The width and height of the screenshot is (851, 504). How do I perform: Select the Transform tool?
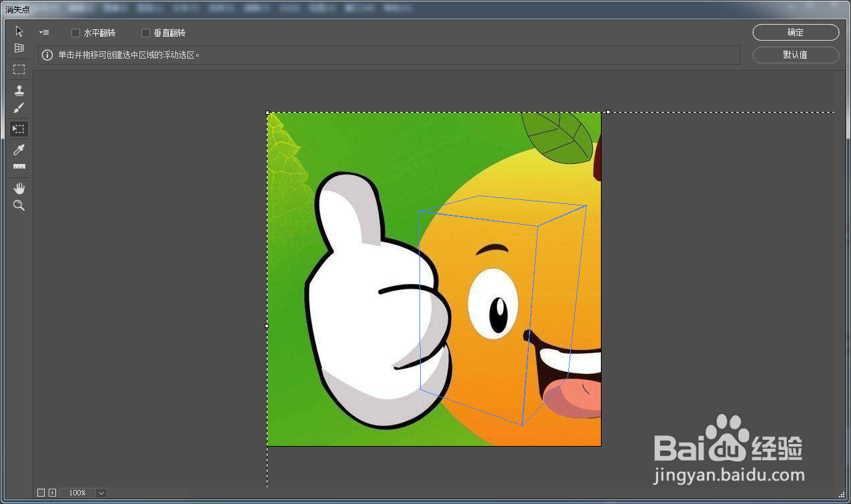click(x=19, y=129)
